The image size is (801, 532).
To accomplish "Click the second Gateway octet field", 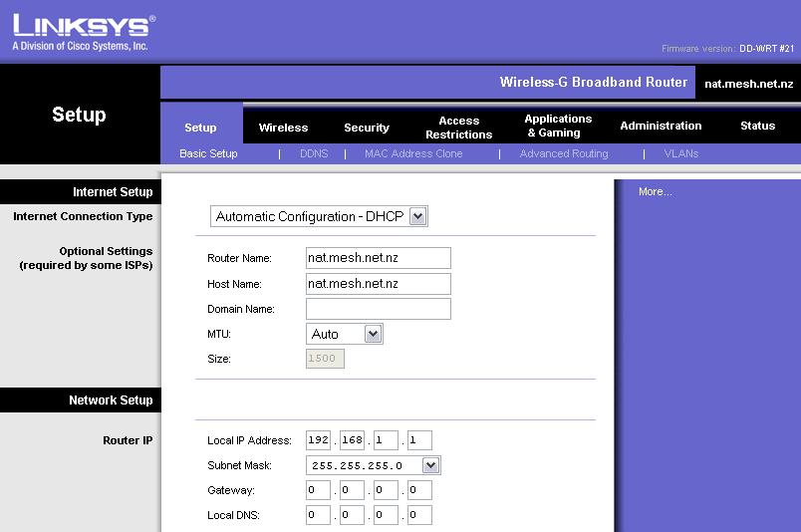I will [352, 490].
